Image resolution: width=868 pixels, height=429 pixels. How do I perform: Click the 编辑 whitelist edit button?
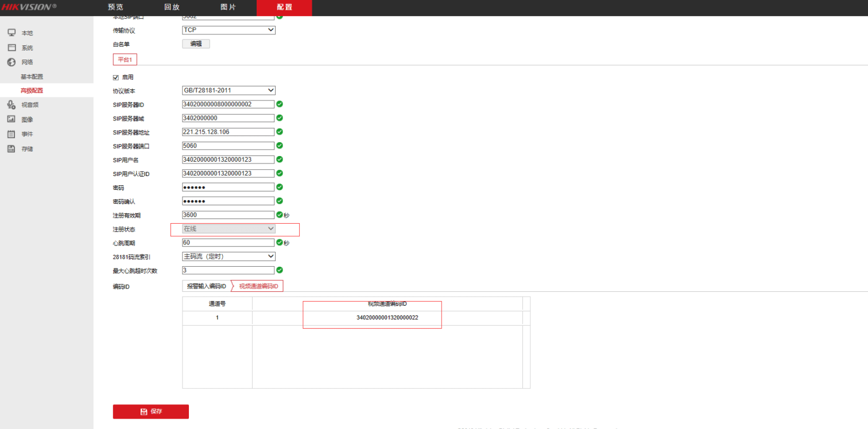pyautogui.click(x=196, y=44)
